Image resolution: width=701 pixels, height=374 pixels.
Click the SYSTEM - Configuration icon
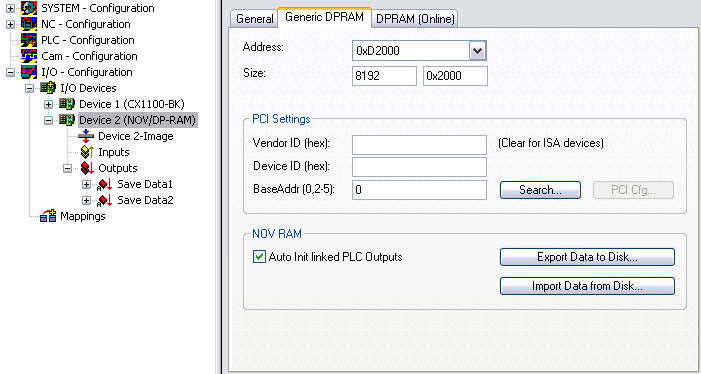click(29, 8)
